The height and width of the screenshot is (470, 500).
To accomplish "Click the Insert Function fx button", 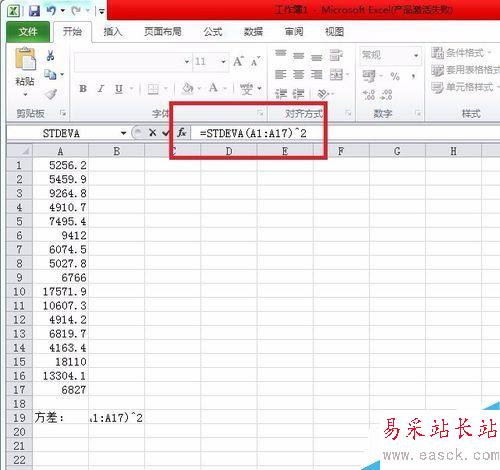I will pos(182,133).
